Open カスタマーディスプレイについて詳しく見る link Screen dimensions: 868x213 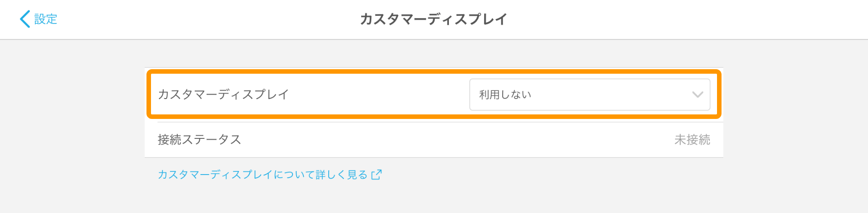(269, 175)
